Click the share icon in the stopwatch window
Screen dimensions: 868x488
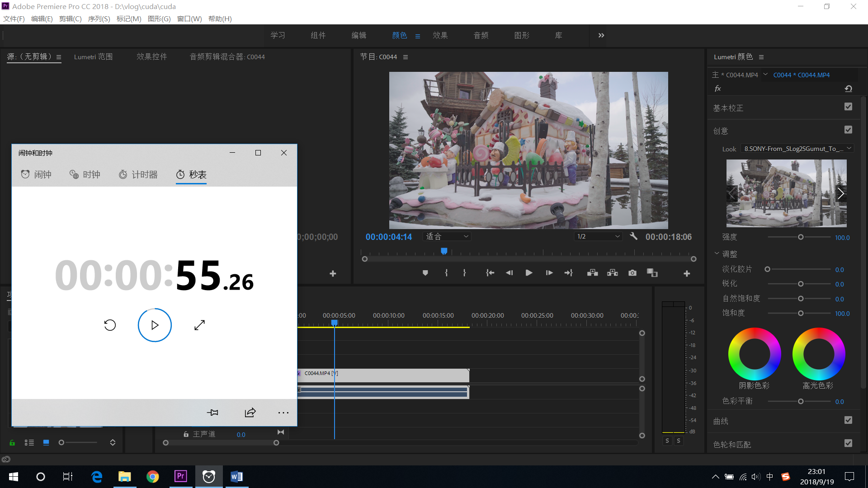pos(250,412)
